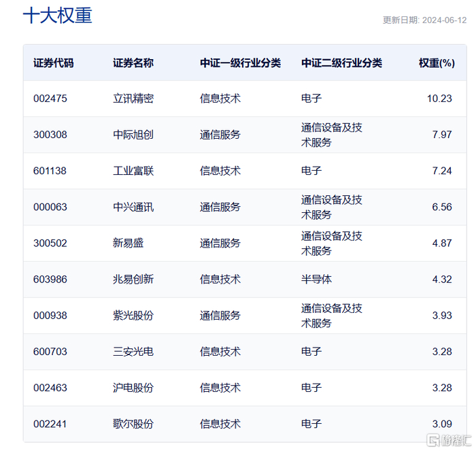Image resolution: width=476 pixels, height=451 pixels.
Task: Click 电子 in the 工业富联 row
Action: pos(311,171)
